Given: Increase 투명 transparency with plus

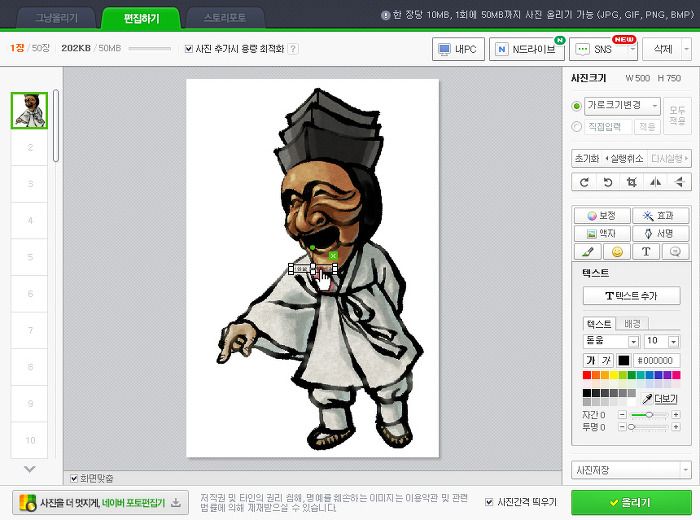Looking at the screenshot, I should tap(676, 427).
